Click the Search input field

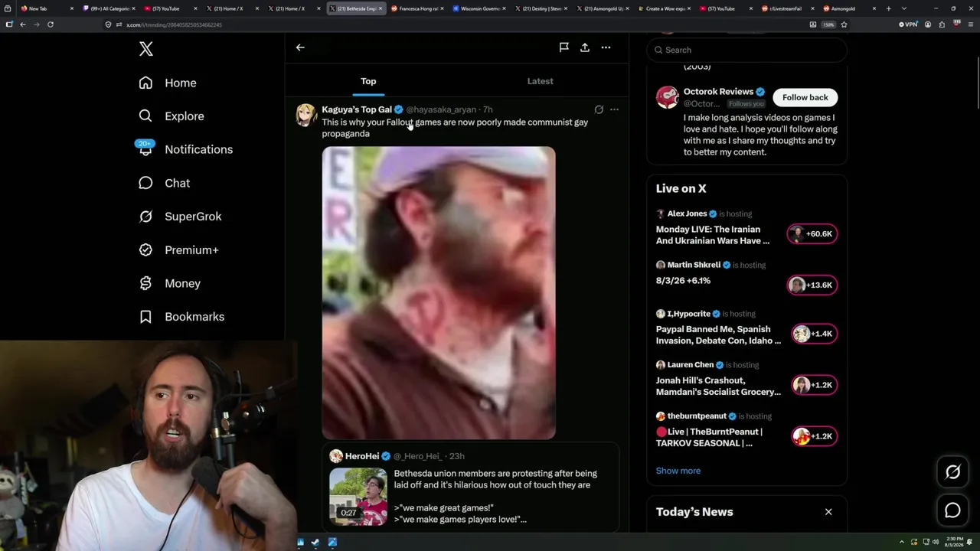[746, 50]
